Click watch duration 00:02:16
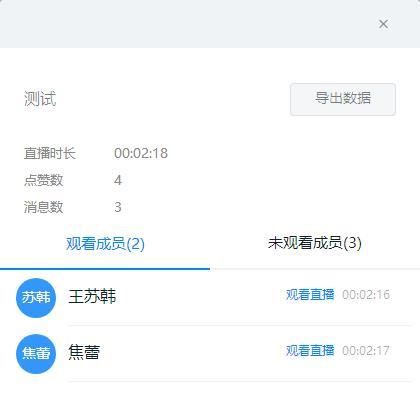 [x=366, y=295]
